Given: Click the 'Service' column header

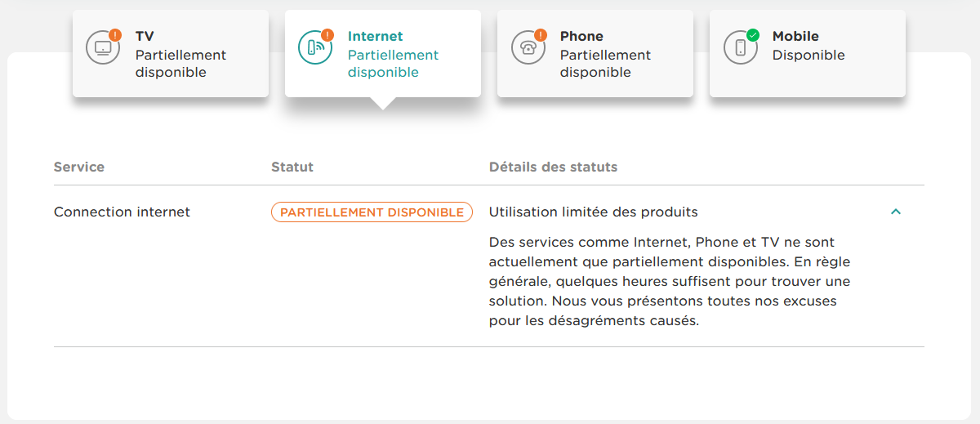Looking at the screenshot, I should click(79, 167).
